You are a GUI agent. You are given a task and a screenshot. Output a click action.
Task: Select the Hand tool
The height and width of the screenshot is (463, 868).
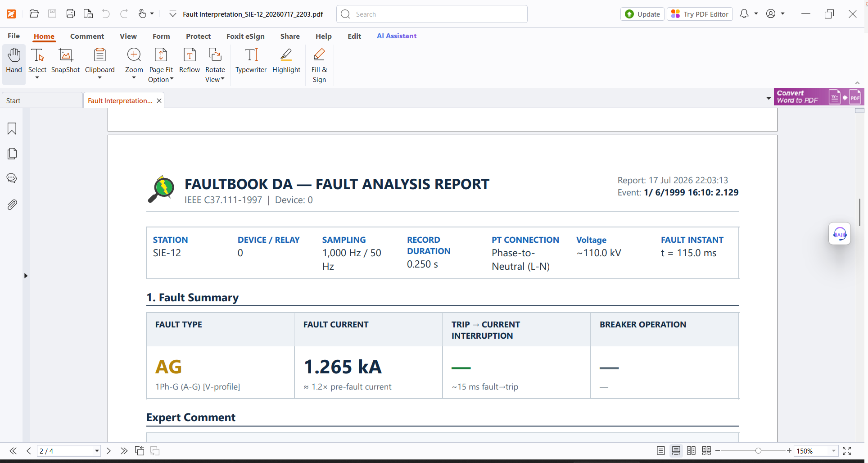[x=14, y=64]
